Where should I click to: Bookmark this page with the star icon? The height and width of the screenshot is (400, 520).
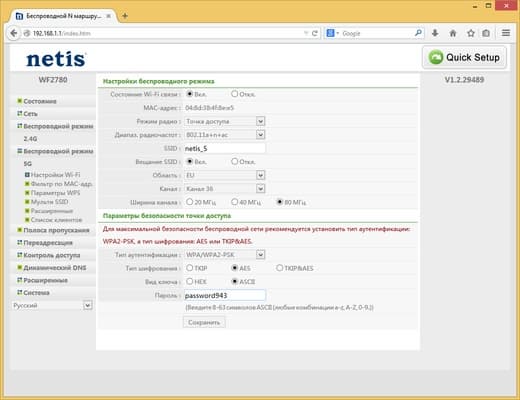point(471,33)
